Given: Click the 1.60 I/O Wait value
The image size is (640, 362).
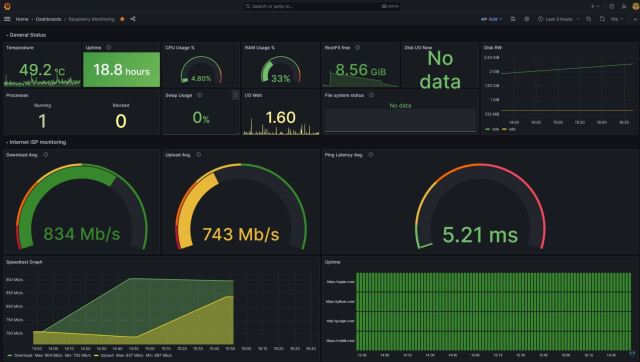Looking at the screenshot, I should (280, 118).
